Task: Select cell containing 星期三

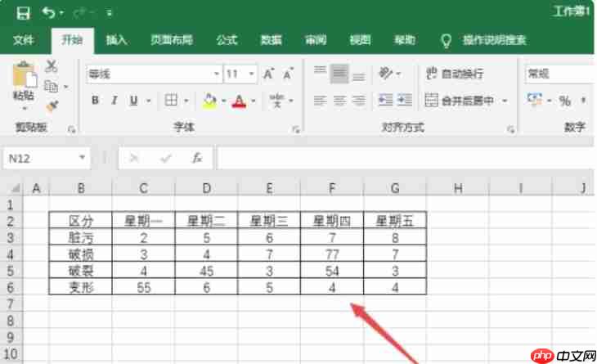Action: (x=269, y=221)
